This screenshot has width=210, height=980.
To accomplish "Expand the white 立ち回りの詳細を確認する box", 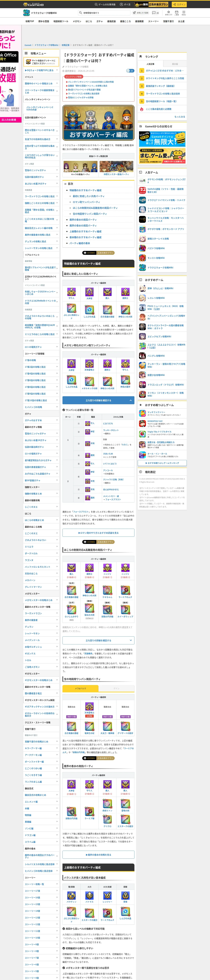I will pos(98,640).
